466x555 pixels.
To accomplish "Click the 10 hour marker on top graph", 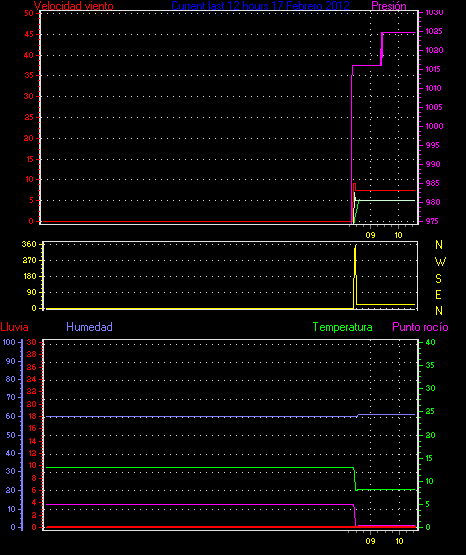I will (x=398, y=235).
